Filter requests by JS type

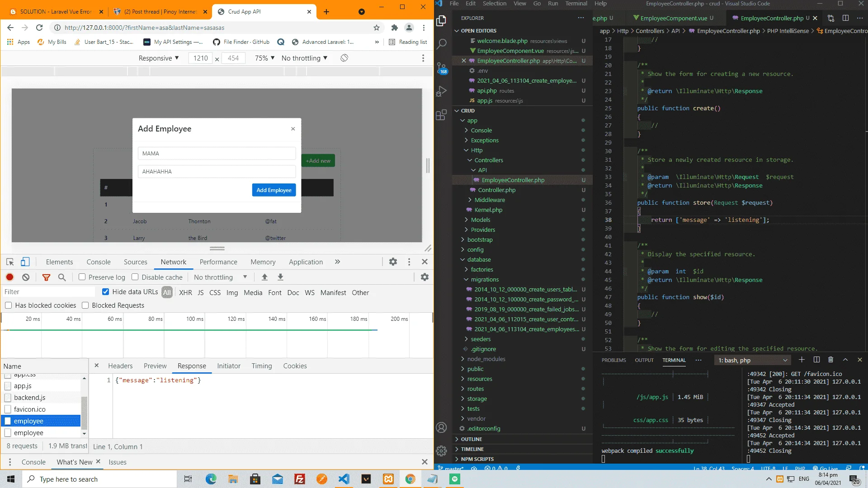pos(201,292)
